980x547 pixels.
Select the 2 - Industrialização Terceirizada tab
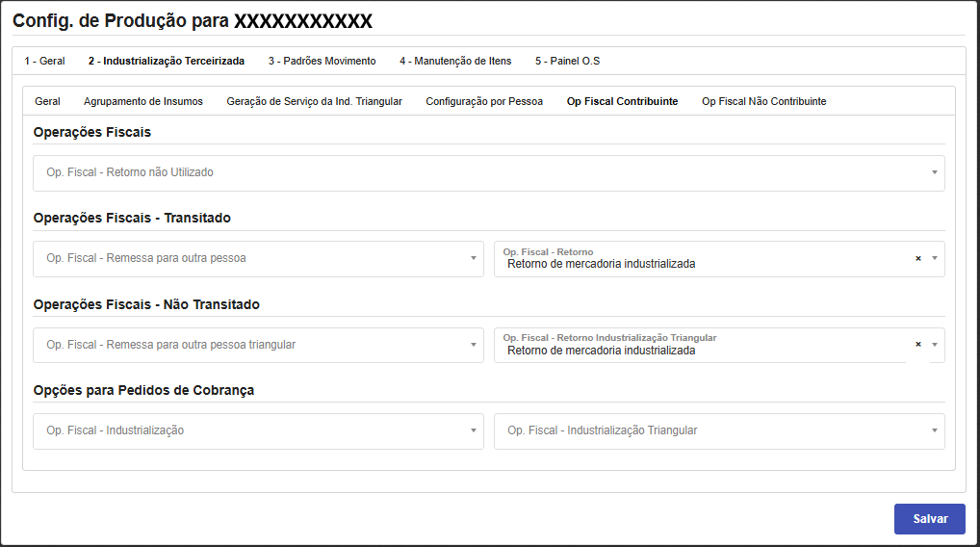coord(167,61)
